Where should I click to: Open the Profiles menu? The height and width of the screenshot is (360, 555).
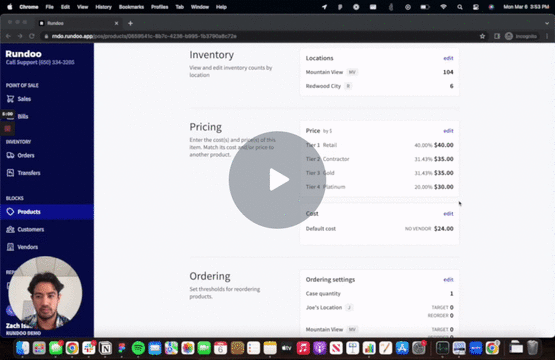(x=160, y=7)
